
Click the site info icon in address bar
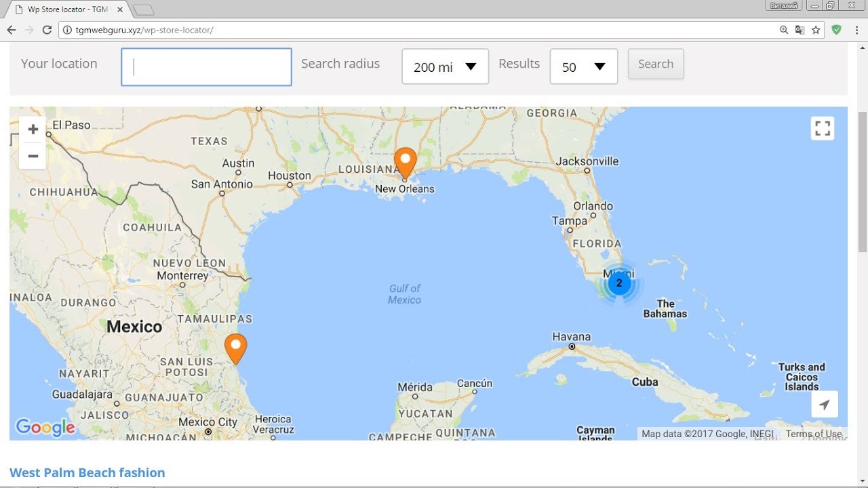point(67,30)
